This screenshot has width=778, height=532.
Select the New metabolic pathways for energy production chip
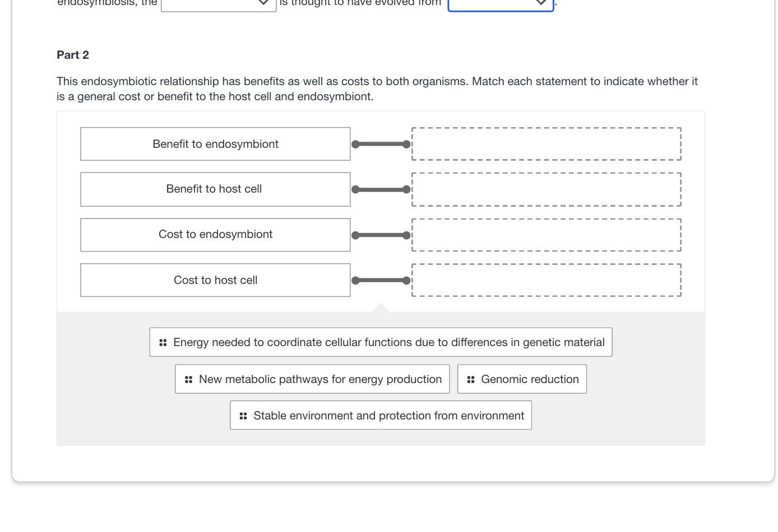coord(319,379)
